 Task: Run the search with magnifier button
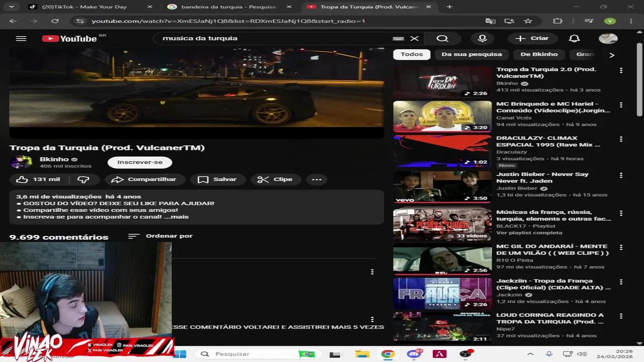(442, 38)
